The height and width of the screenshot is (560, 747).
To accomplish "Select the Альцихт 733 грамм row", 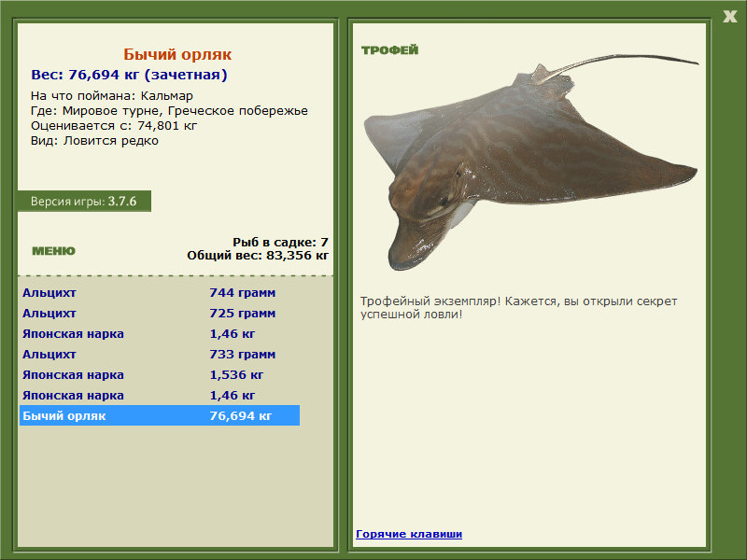I will coord(159,354).
